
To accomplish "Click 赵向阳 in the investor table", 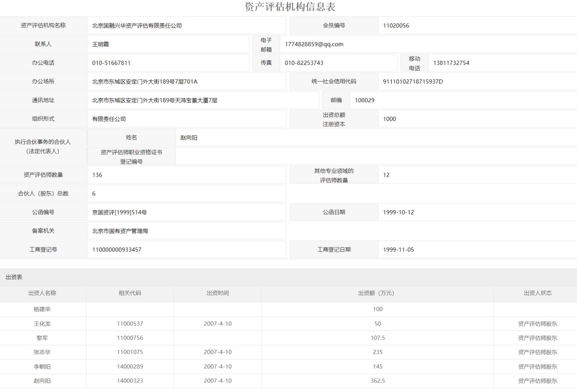I will click(42, 381).
